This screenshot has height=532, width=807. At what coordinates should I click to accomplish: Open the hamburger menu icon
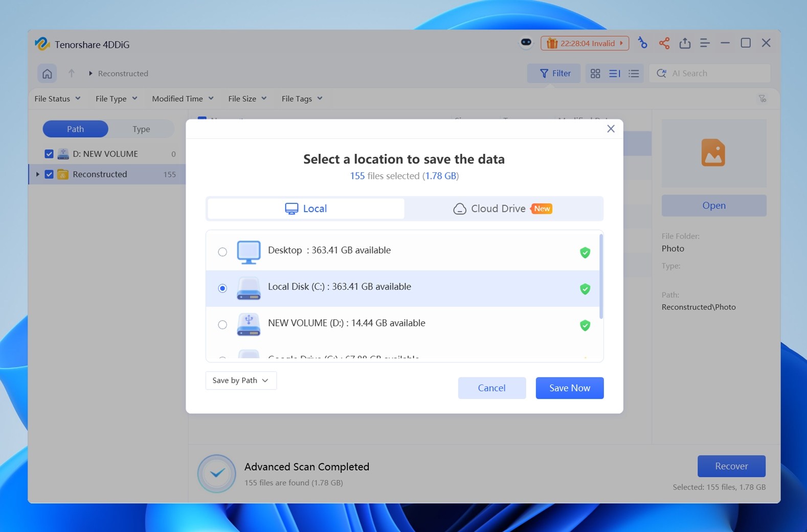705,43
